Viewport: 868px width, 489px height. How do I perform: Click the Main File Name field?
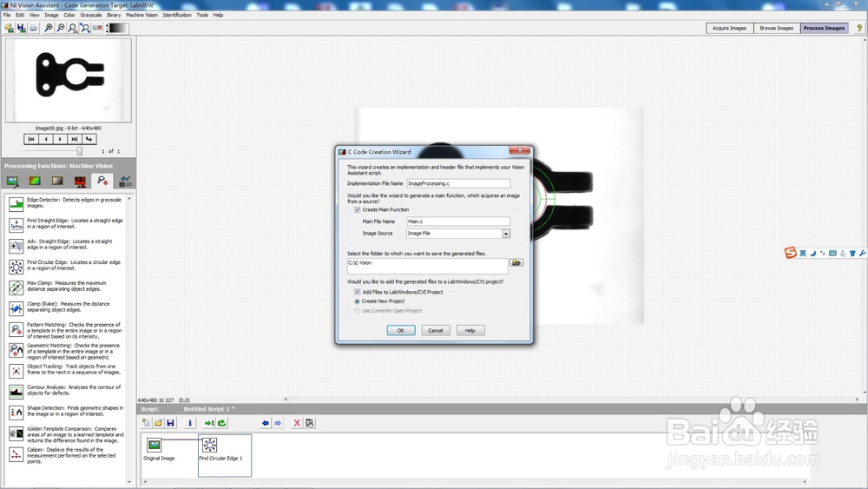click(458, 221)
